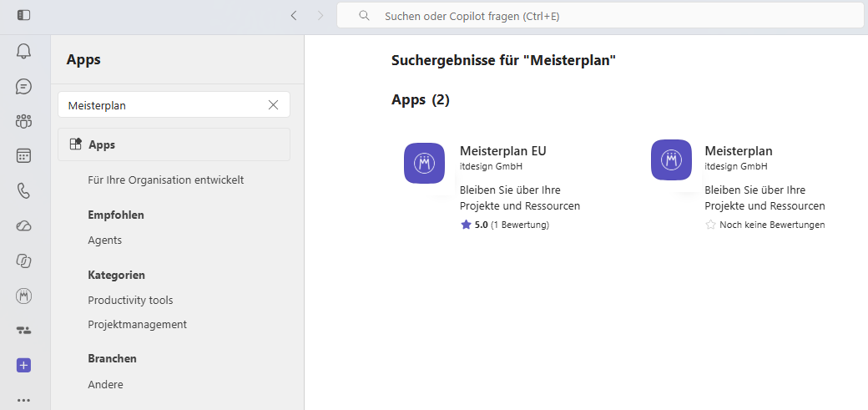This screenshot has height=410, width=868.
Task: Click the empty star by Noch keine Bewertungen
Action: click(x=711, y=225)
